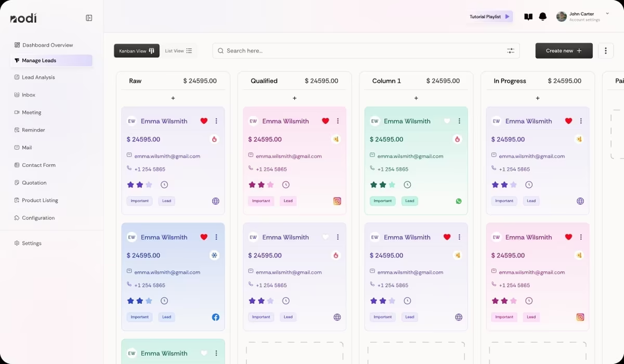Open search filter settings icon
This screenshot has height=364, width=624.
point(511,50)
